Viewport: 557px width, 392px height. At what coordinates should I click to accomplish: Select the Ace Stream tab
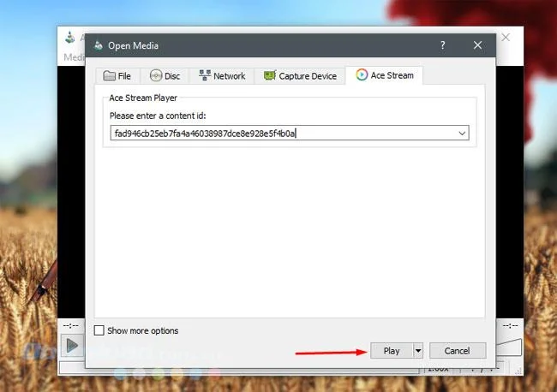coord(385,75)
